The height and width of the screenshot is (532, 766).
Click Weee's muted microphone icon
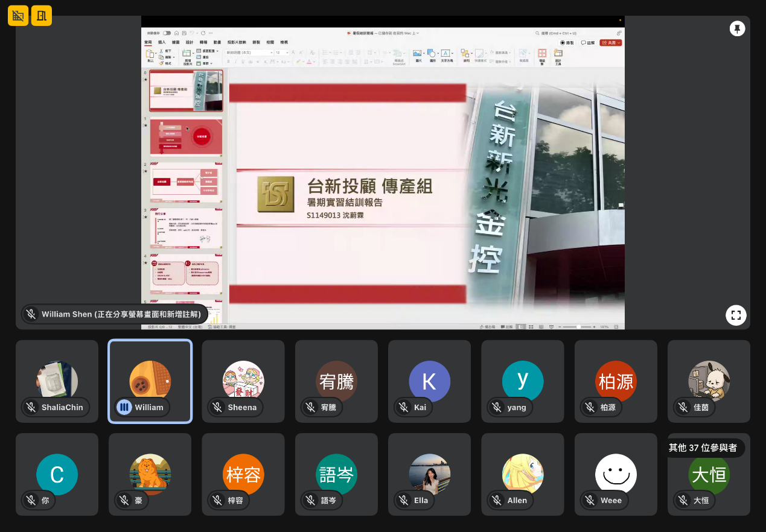pos(590,500)
